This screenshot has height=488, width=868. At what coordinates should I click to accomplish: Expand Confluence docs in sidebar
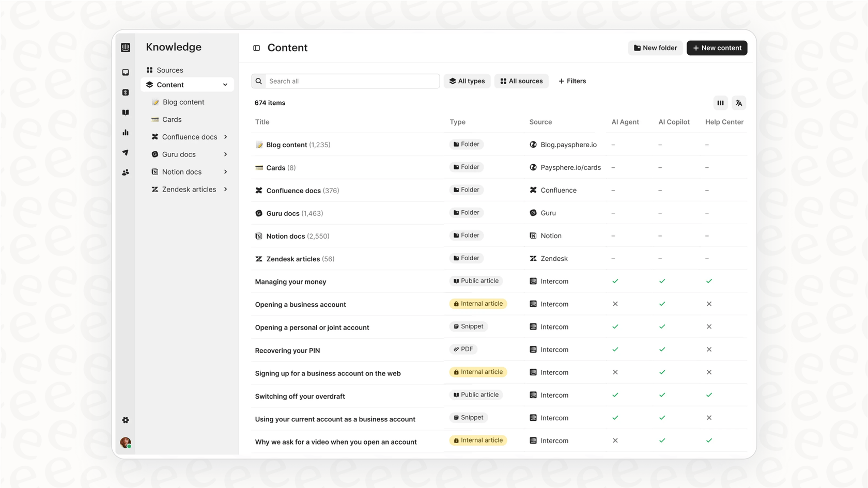click(x=226, y=137)
